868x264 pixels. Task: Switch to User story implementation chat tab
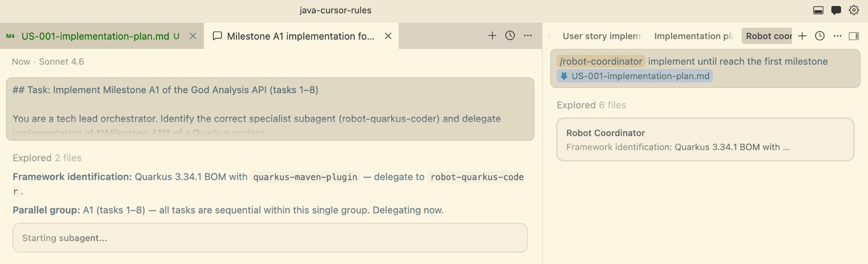coord(601,36)
